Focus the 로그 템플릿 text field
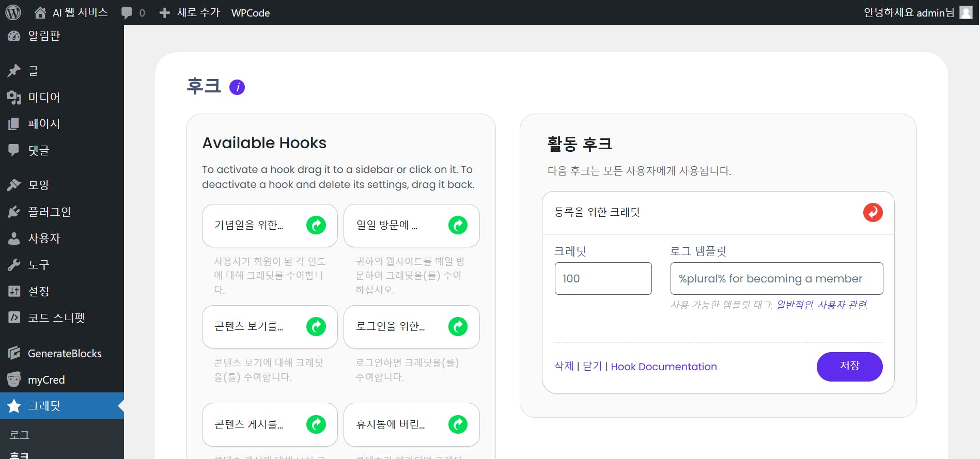This screenshot has height=459, width=980. pos(777,279)
